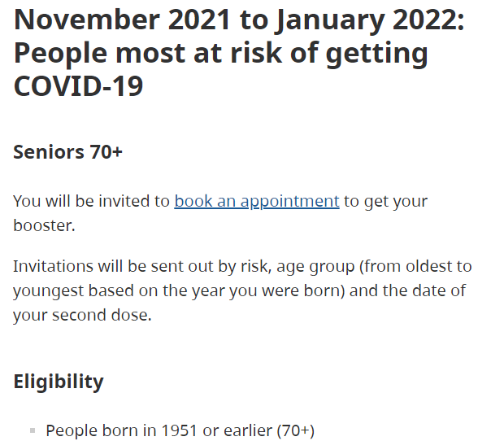
Task: Click the word "appointment" in the link
Action: (290, 202)
